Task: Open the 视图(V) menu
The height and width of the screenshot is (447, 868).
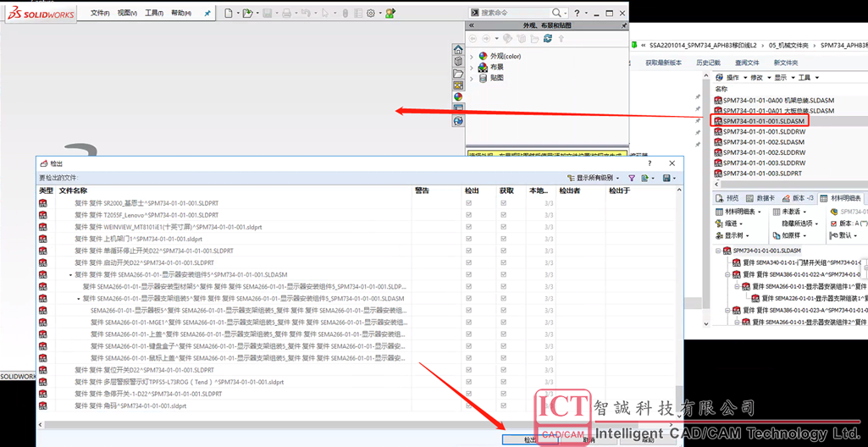Action: (x=127, y=14)
